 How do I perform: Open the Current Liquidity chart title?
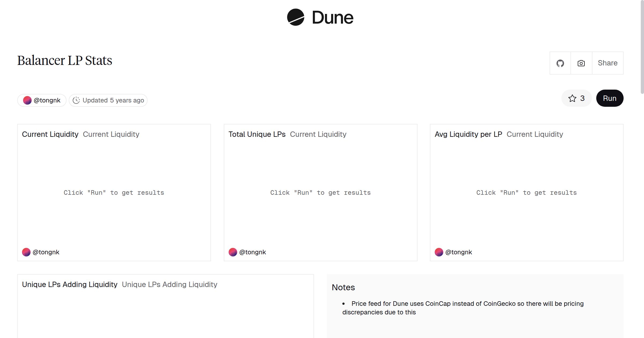[50, 134]
